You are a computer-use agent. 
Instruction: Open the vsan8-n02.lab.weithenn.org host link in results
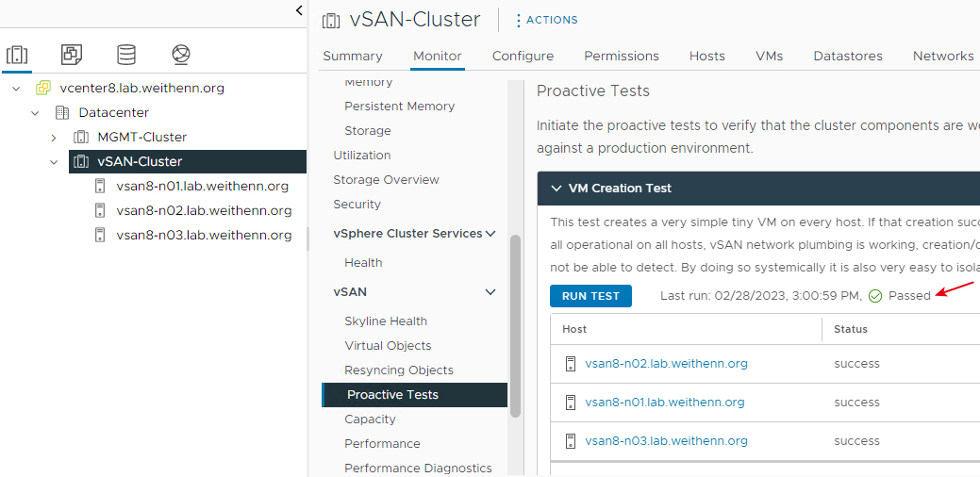click(x=666, y=363)
